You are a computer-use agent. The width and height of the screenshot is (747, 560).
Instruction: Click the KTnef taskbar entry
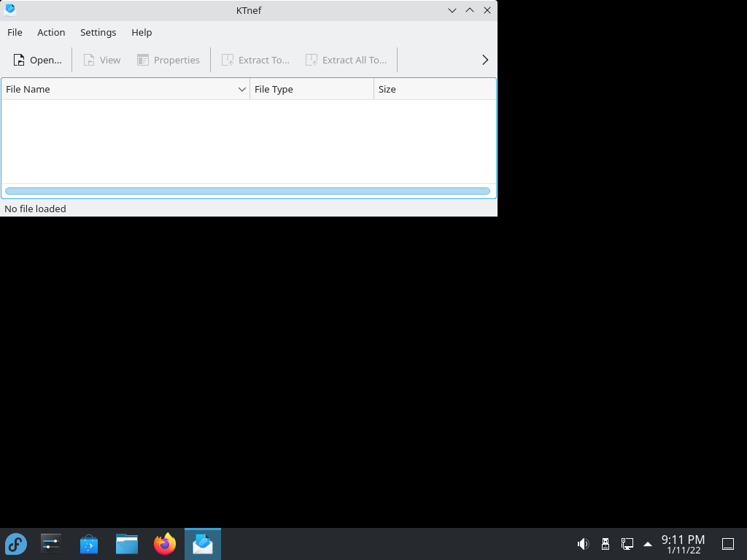203,544
